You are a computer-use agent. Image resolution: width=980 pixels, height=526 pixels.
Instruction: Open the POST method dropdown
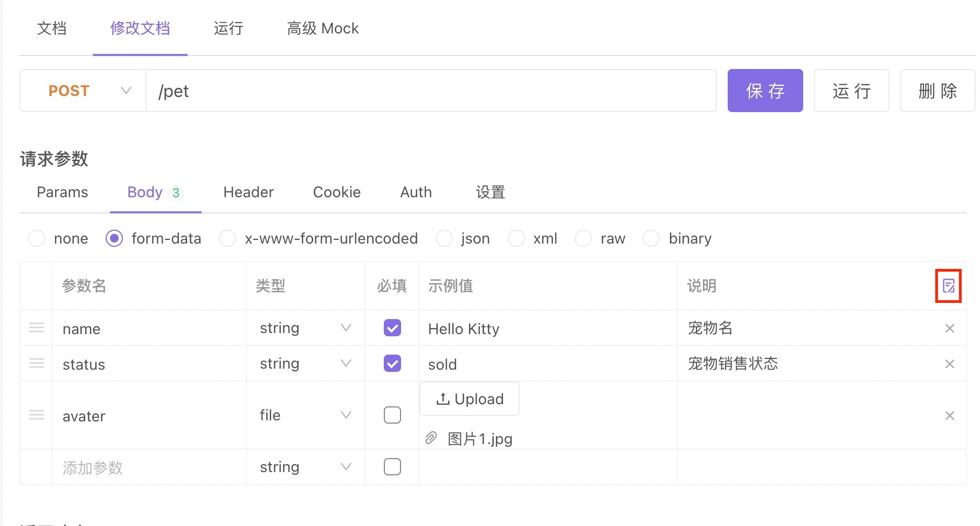pos(125,90)
